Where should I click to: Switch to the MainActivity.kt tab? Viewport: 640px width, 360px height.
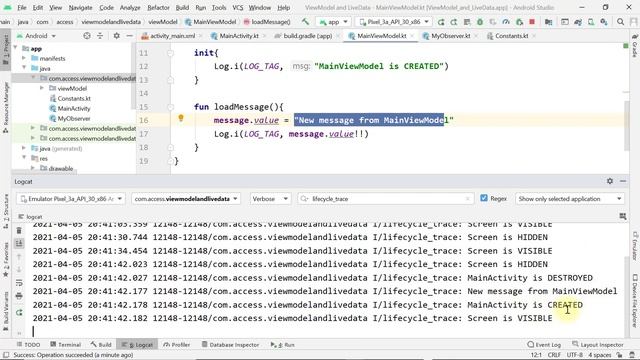238,36
